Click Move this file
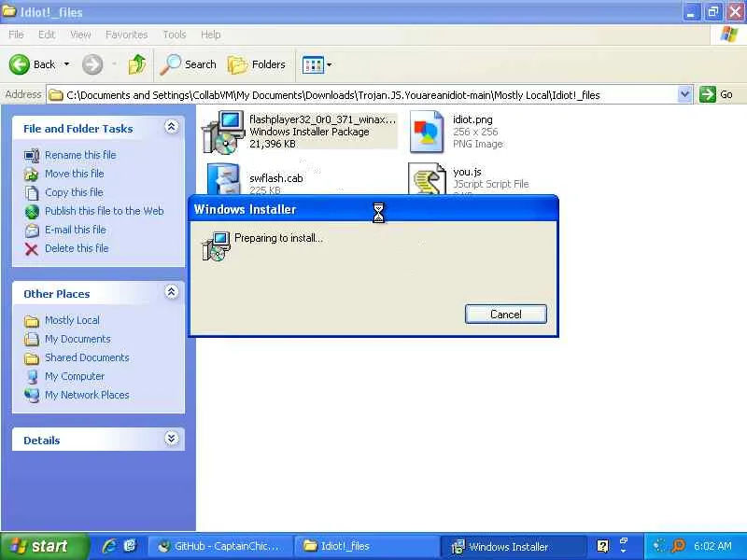 pos(75,174)
